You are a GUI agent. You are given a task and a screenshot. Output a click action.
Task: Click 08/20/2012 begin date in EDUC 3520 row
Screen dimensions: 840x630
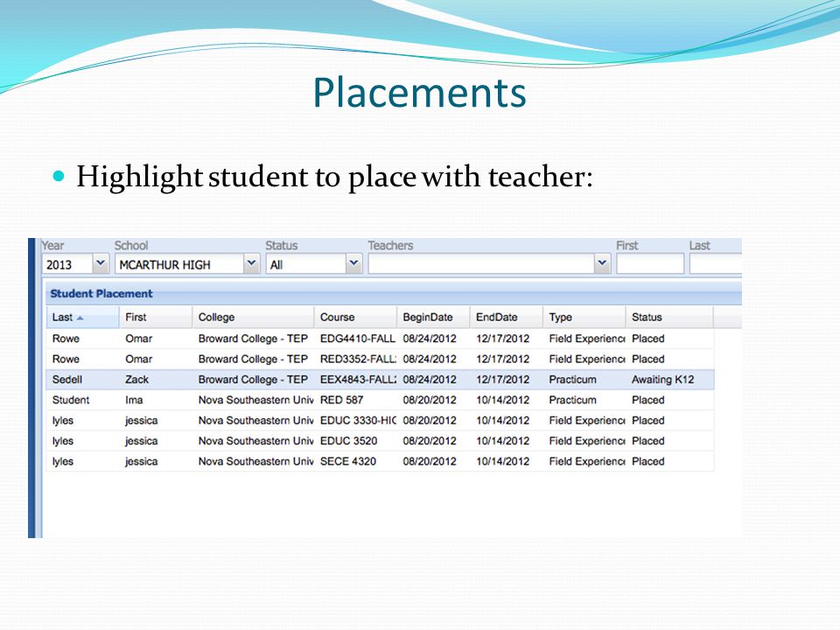(x=430, y=441)
